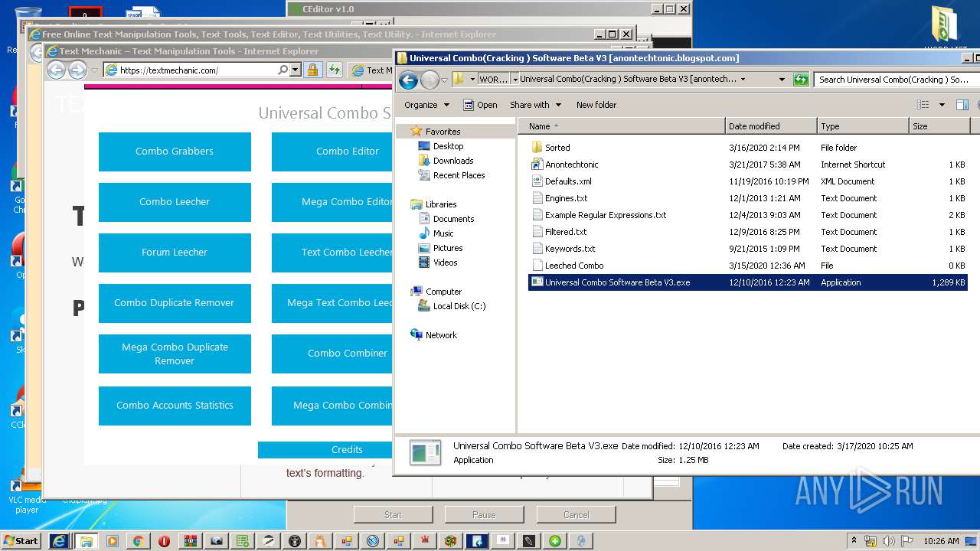Open Favorites in the navigation pane
Screen dimensions: 980x551
point(443,132)
